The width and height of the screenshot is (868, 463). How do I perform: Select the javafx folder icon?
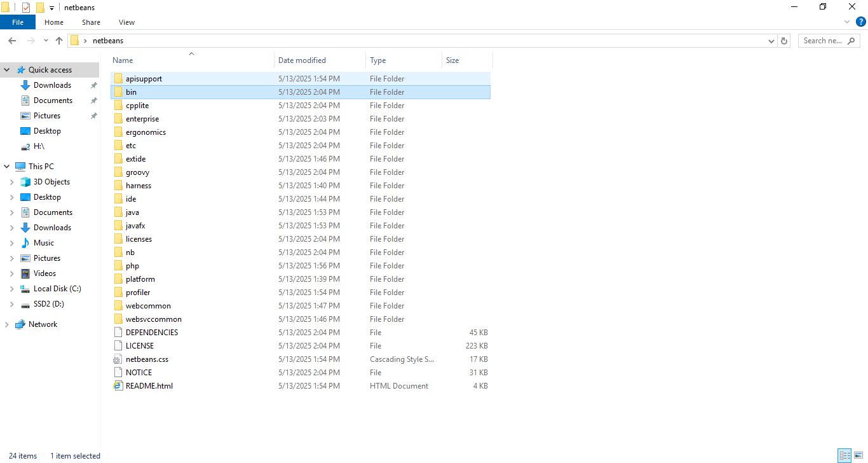[118, 226]
